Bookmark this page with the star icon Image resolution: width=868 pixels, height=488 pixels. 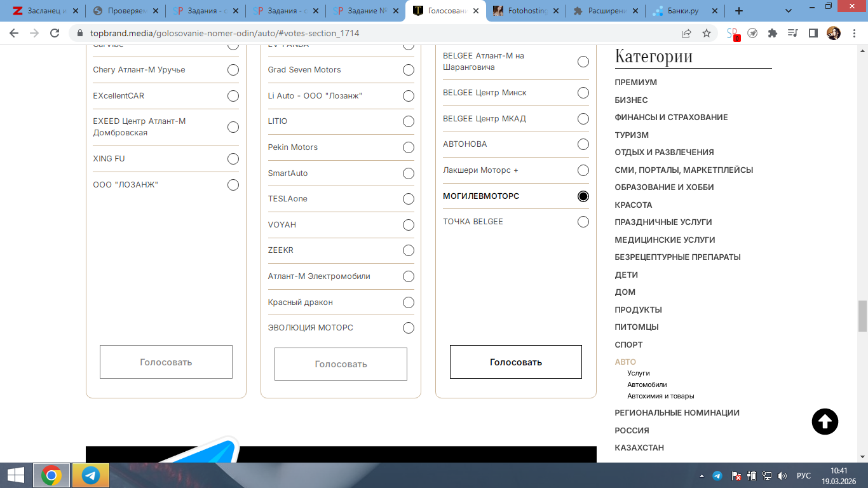(707, 33)
